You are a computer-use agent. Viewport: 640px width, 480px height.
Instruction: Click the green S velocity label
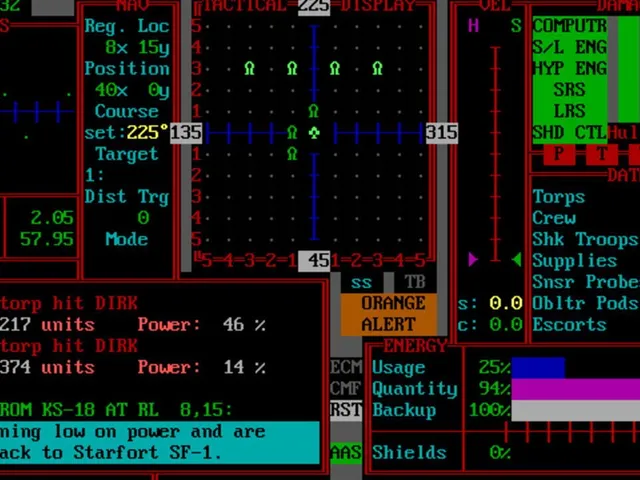[x=516, y=26]
